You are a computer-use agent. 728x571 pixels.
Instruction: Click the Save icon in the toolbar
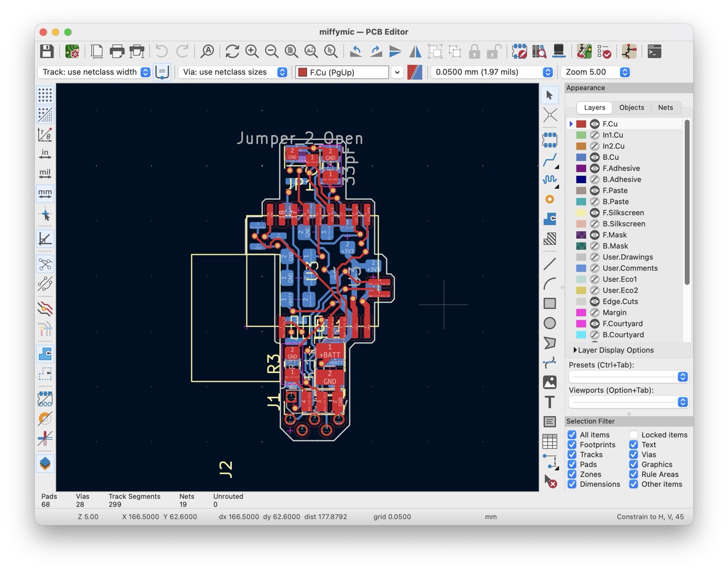pos(47,52)
